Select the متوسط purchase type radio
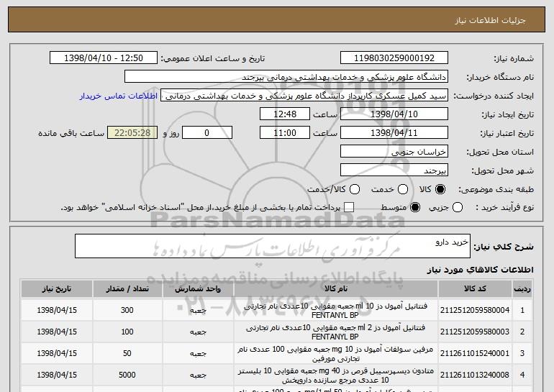Image resolution: width=554 pixels, height=392 pixels. [x=415, y=208]
